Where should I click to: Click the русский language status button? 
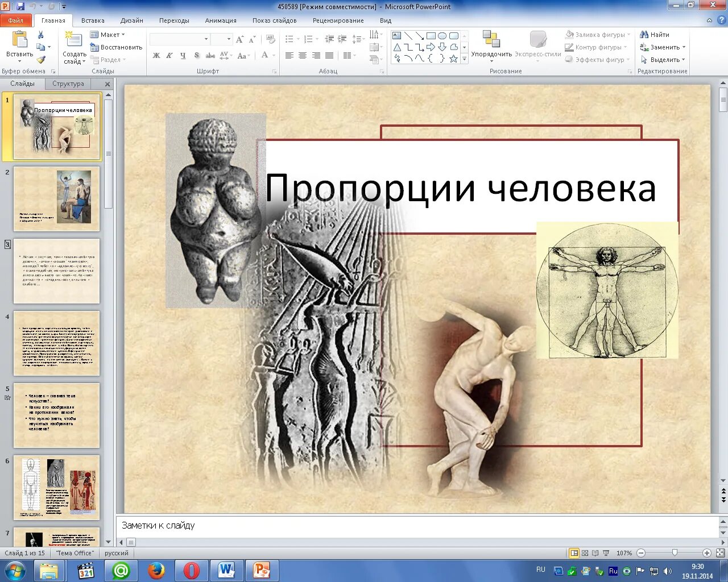point(117,553)
